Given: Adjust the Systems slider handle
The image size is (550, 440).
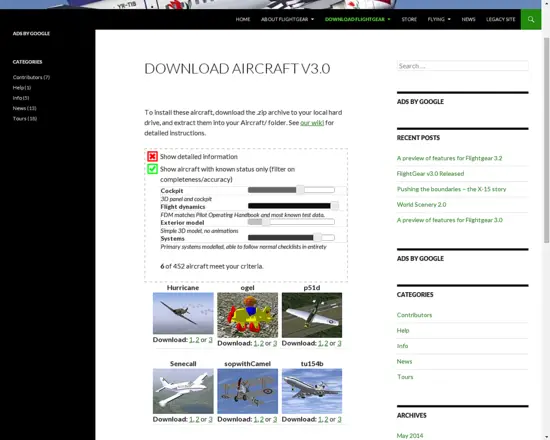Looking at the screenshot, I should point(317,238).
